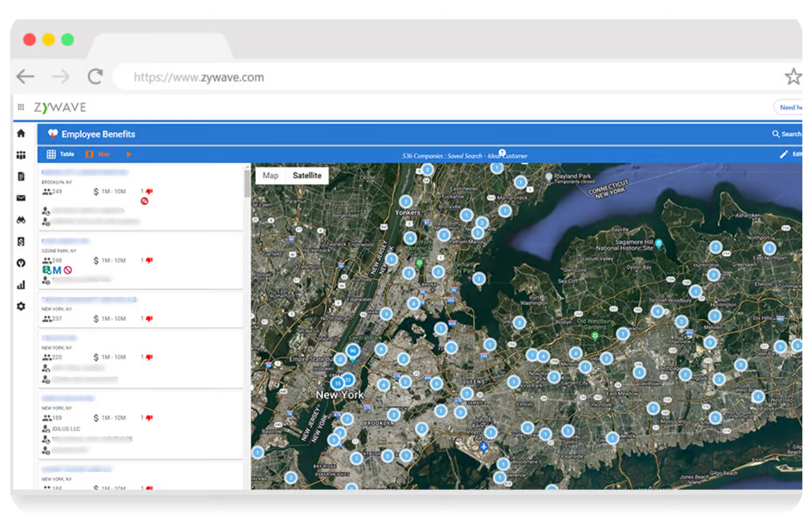Open the home icon in sidebar
Screen dimensions: 812x526
tap(21, 133)
